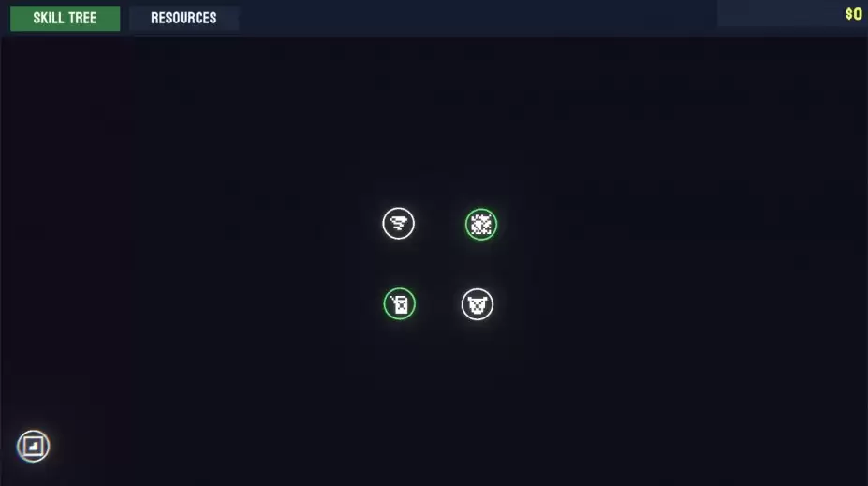Open the Skill Tree tab

click(65, 19)
